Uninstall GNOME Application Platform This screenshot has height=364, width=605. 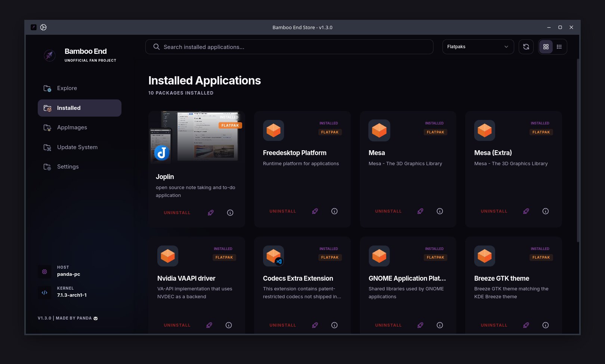coord(389,325)
